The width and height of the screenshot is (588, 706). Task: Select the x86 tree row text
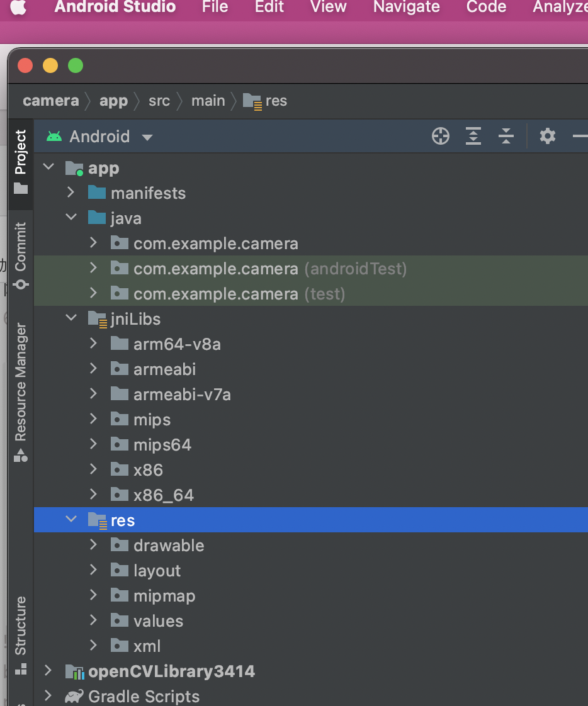tap(148, 470)
